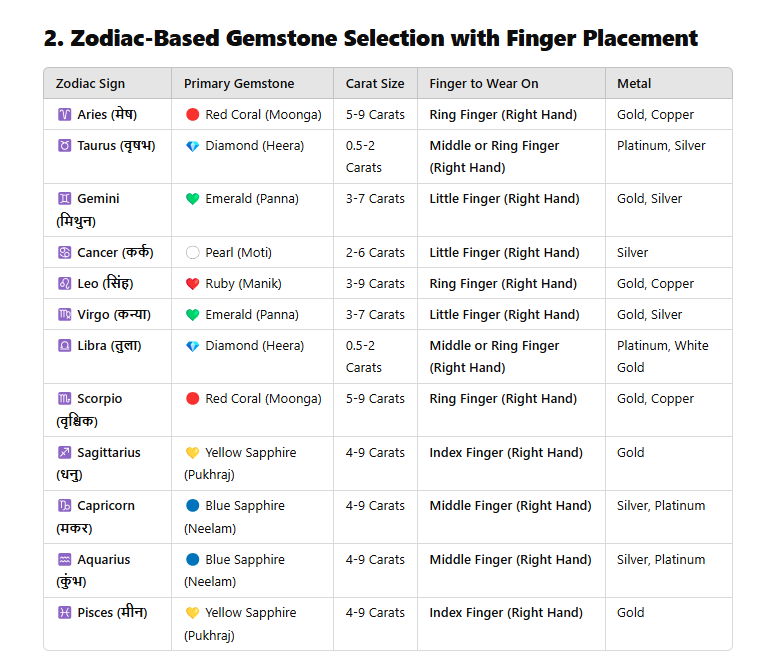Click the Pisces zodiac symbol icon
The width and height of the screenshot is (760, 669).
coord(64,613)
